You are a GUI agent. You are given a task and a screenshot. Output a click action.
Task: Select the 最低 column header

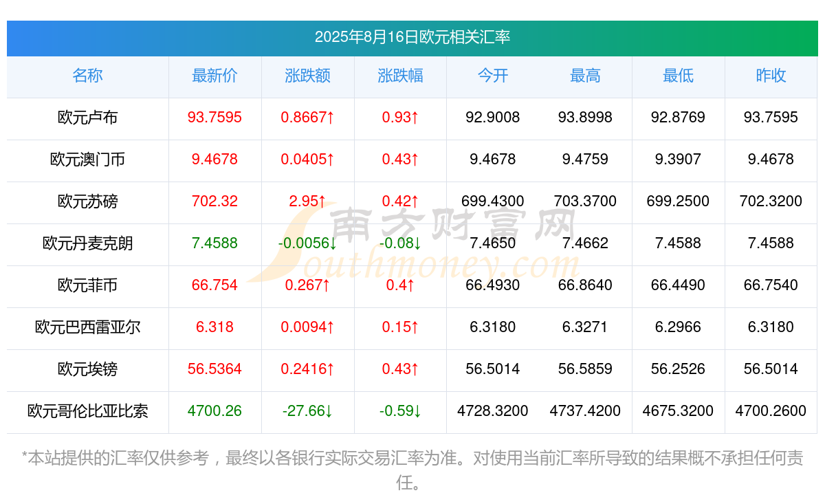tap(678, 76)
